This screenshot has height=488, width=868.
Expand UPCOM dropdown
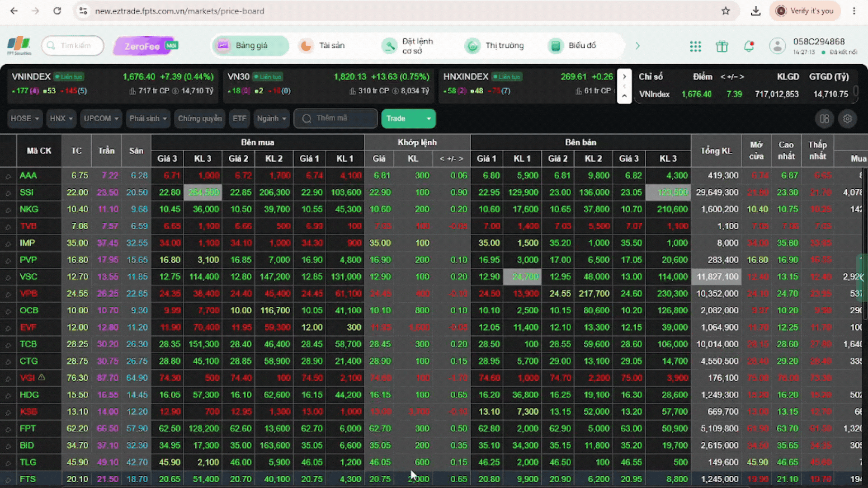coord(101,118)
